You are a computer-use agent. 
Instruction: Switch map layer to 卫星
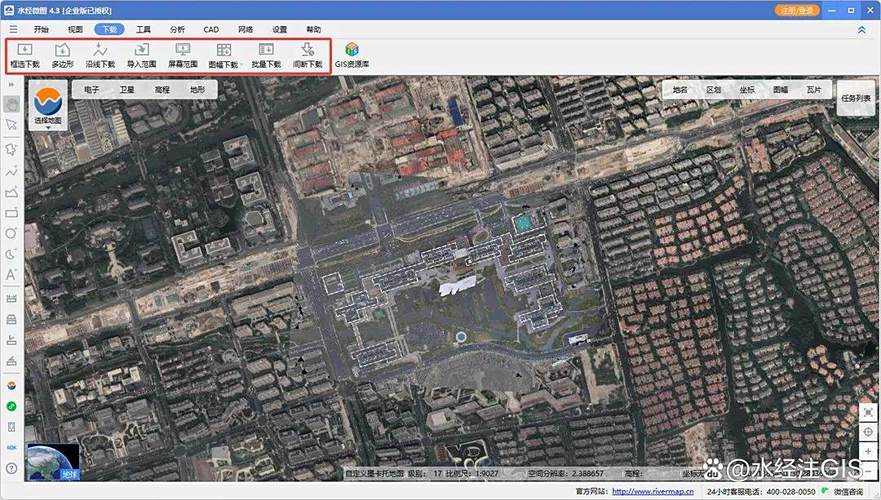tap(127, 89)
